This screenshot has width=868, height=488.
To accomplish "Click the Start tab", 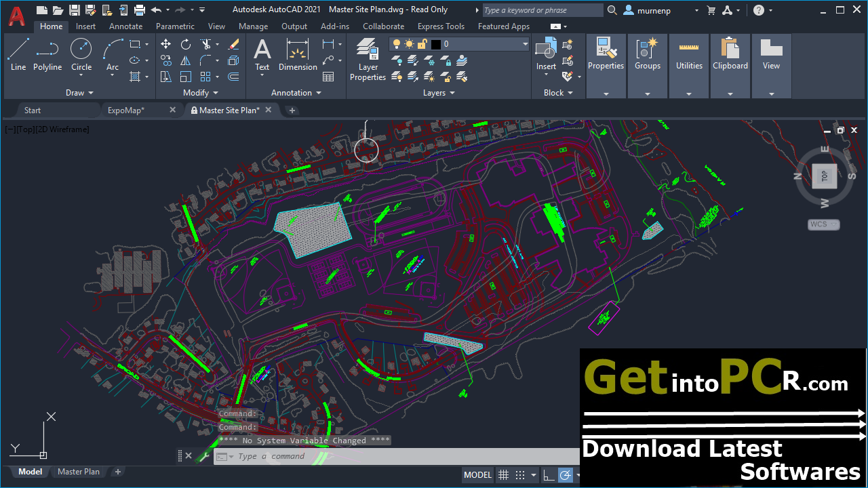I will (x=33, y=110).
